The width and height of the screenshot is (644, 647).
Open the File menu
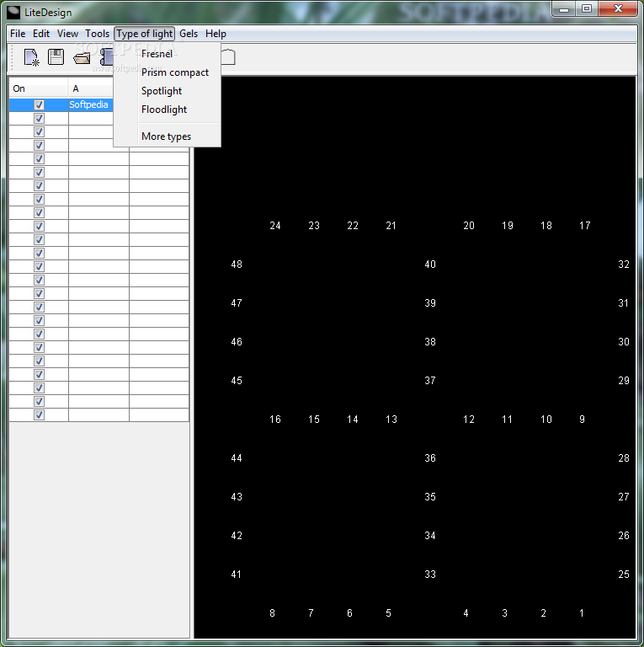[x=18, y=34]
